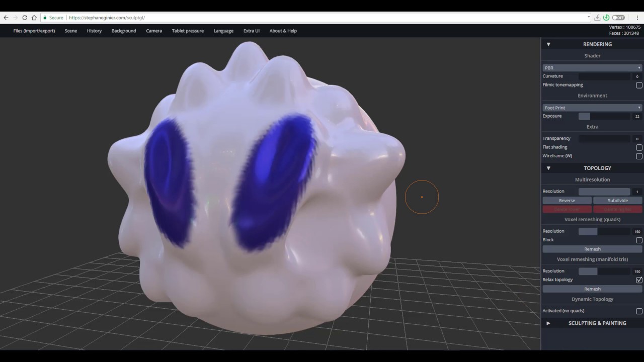The height and width of the screenshot is (362, 644).
Task: Open the Camera menu
Action: point(154,31)
